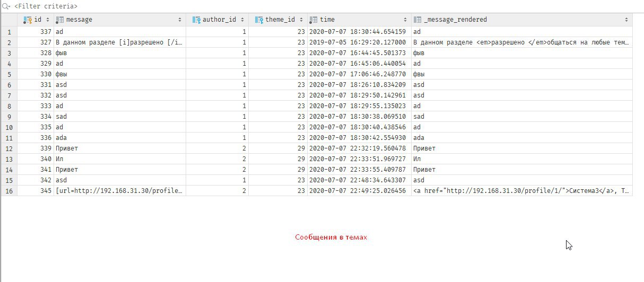Image resolution: width=644 pixels, height=282 pixels.
Task: Click the id cell 345
Action: [x=36, y=191]
